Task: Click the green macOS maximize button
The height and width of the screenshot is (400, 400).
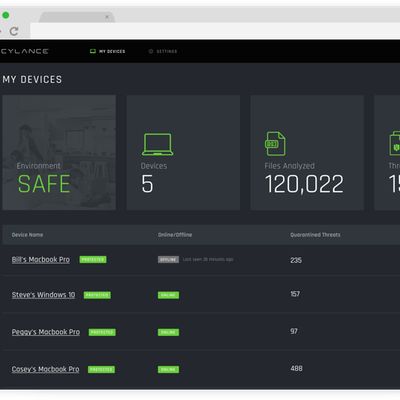Action: click(6, 15)
